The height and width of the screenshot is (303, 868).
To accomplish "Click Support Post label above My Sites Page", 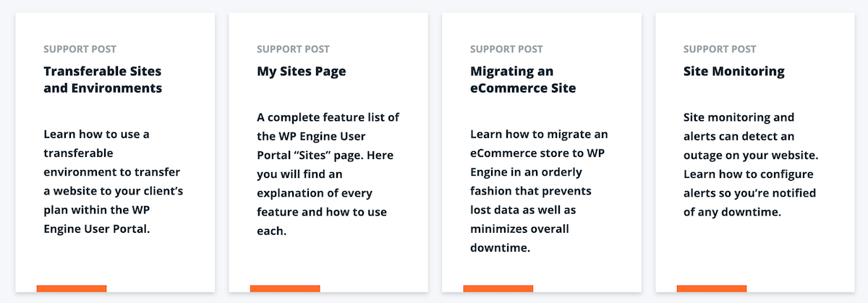I will 293,49.
